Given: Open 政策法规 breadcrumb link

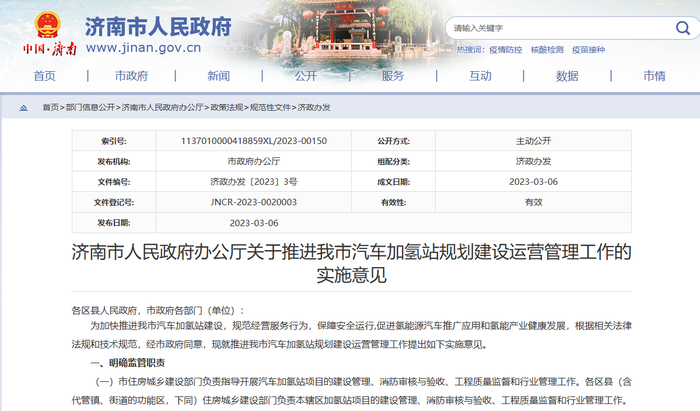Looking at the screenshot, I should tap(227, 107).
